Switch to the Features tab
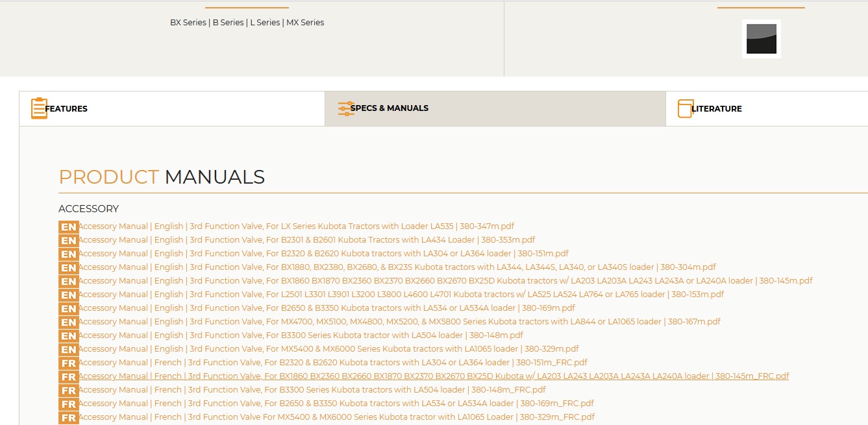The image size is (868, 425). (66, 109)
